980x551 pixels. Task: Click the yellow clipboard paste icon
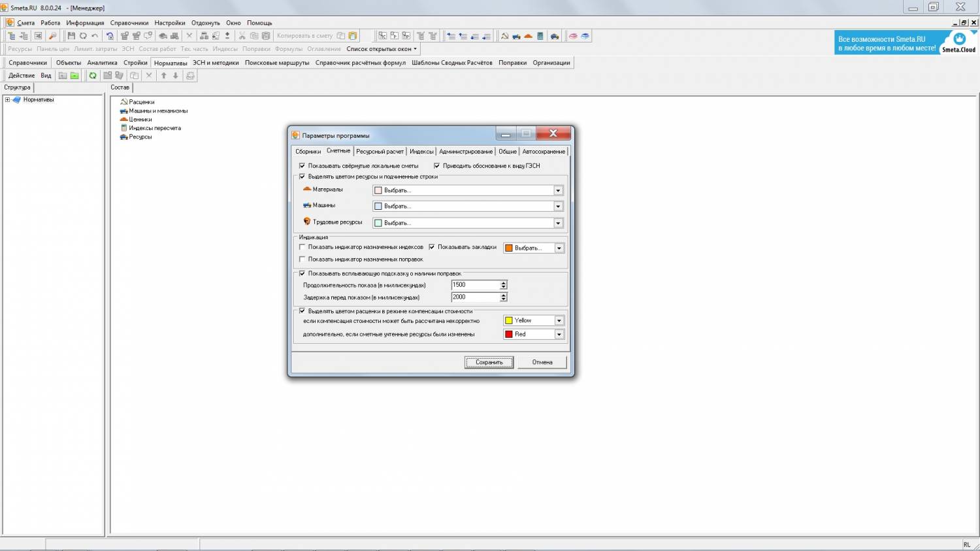[x=353, y=36]
